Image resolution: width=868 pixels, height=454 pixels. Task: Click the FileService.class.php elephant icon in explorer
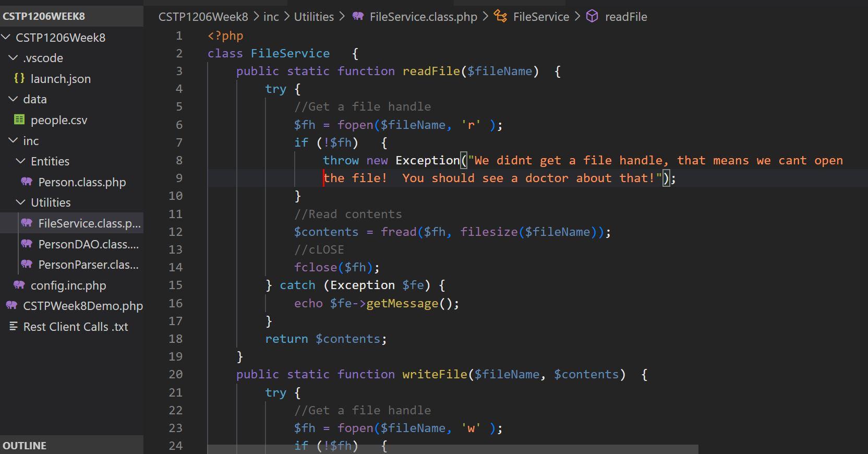coord(27,223)
